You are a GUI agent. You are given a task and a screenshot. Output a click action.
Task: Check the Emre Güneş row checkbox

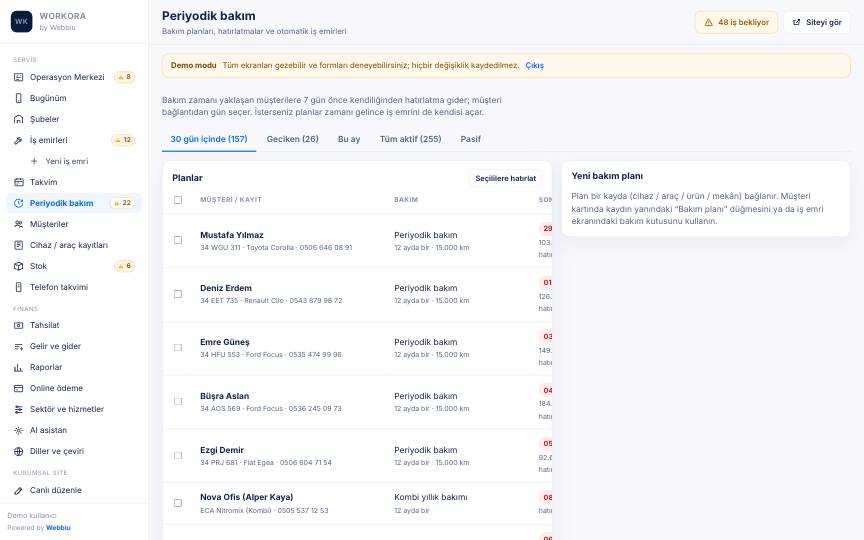178,348
